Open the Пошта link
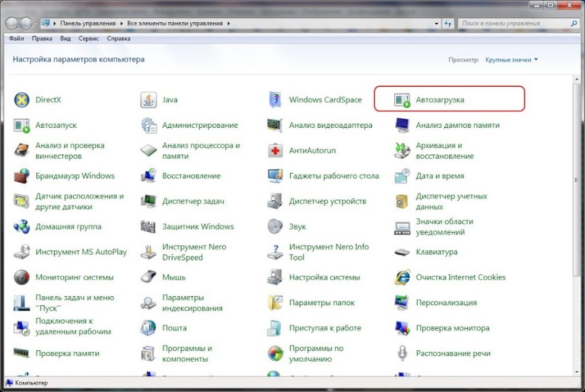 tap(174, 328)
